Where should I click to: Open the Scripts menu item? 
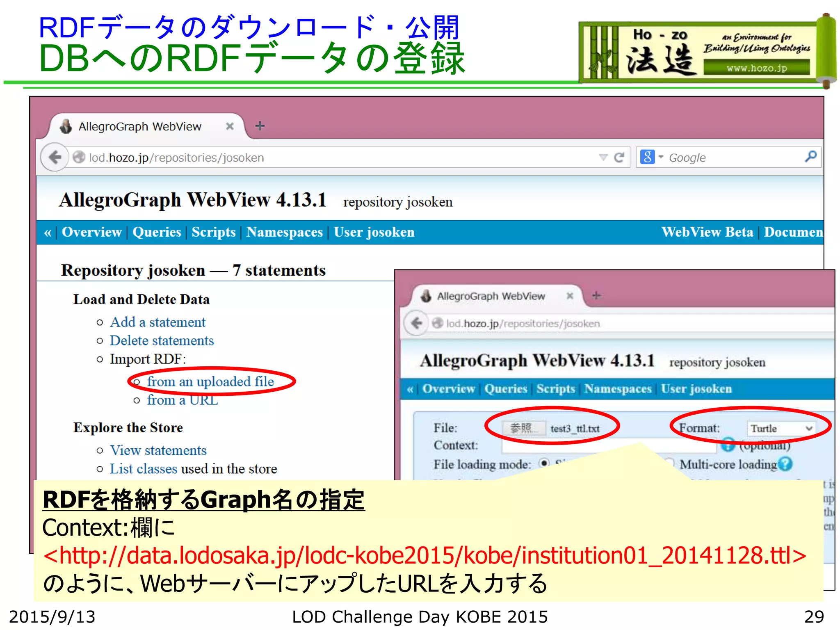pyautogui.click(x=214, y=232)
